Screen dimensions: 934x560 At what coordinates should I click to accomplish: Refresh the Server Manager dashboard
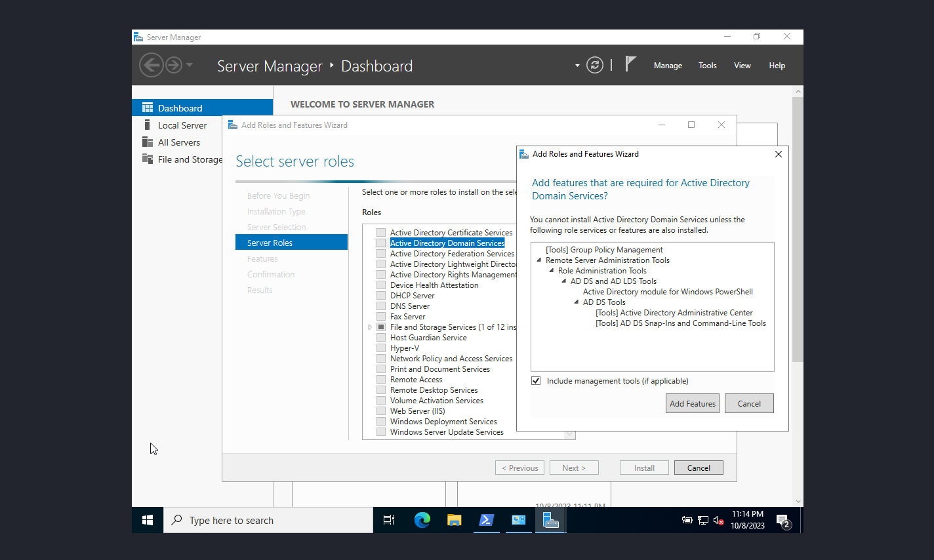(595, 65)
